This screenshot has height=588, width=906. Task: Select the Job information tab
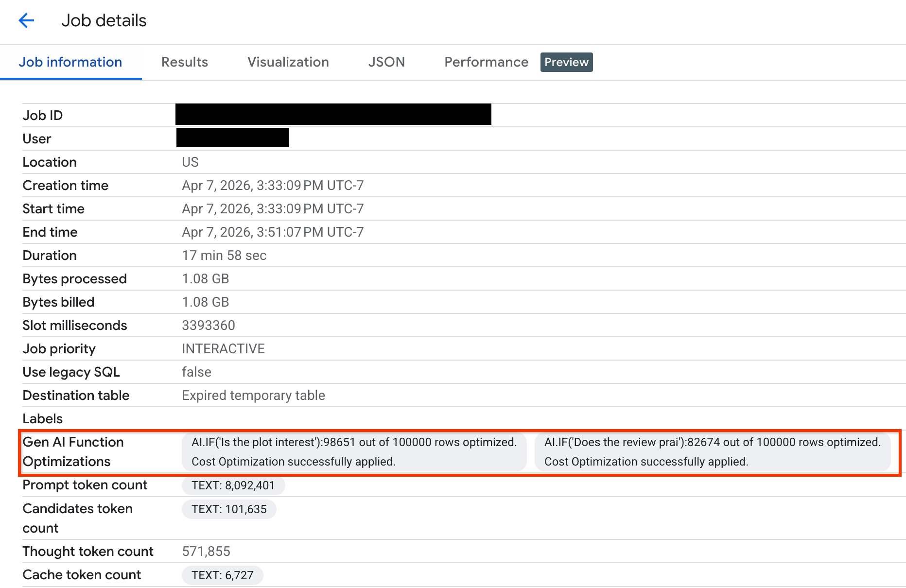click(x=70, y=62)
